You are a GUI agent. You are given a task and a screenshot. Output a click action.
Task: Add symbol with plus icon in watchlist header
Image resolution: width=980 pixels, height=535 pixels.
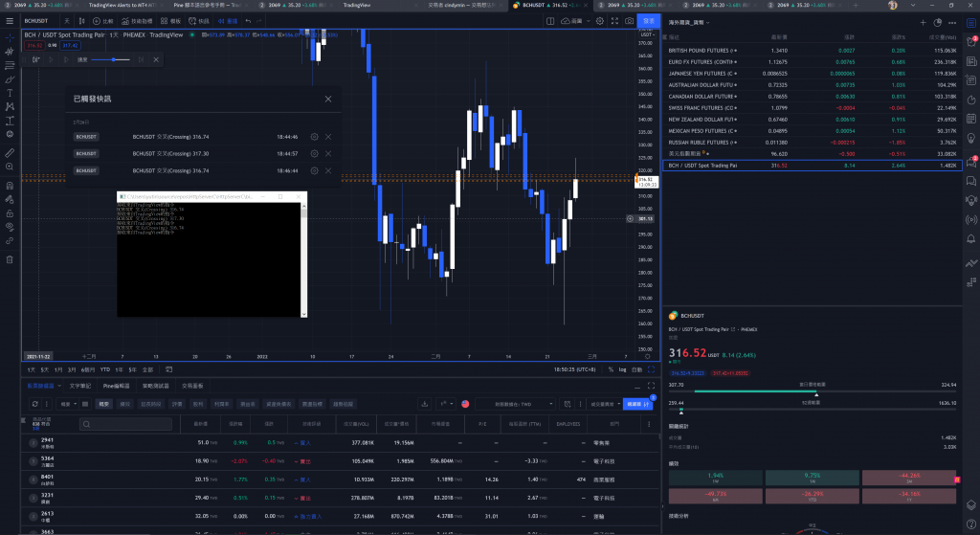(923, 22)
